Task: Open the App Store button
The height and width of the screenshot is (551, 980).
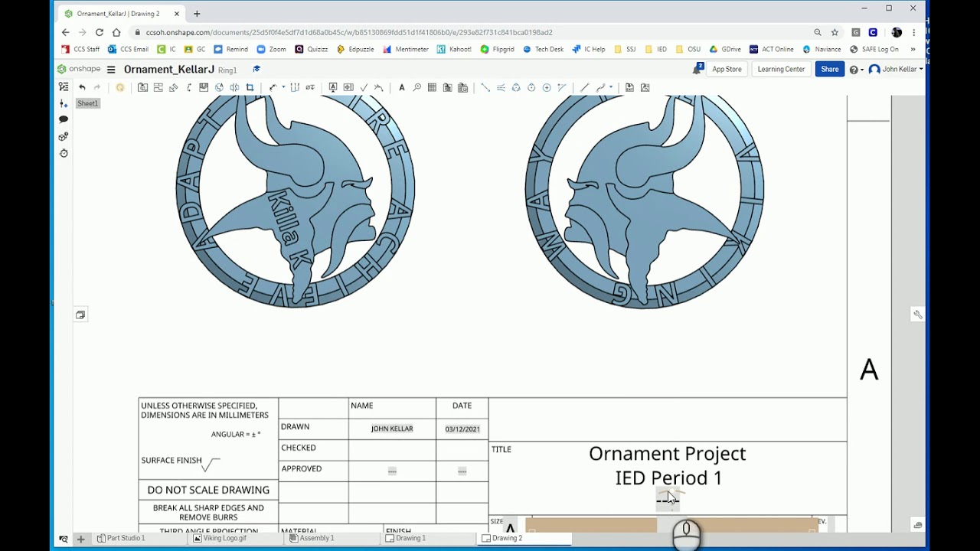Action: coord(727,69)
